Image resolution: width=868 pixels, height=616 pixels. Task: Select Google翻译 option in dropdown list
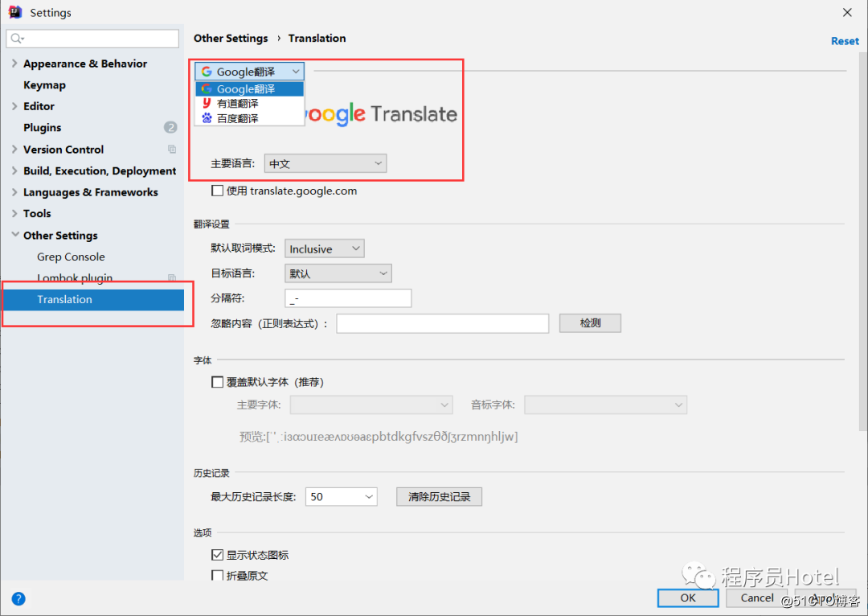pos(250,88)
